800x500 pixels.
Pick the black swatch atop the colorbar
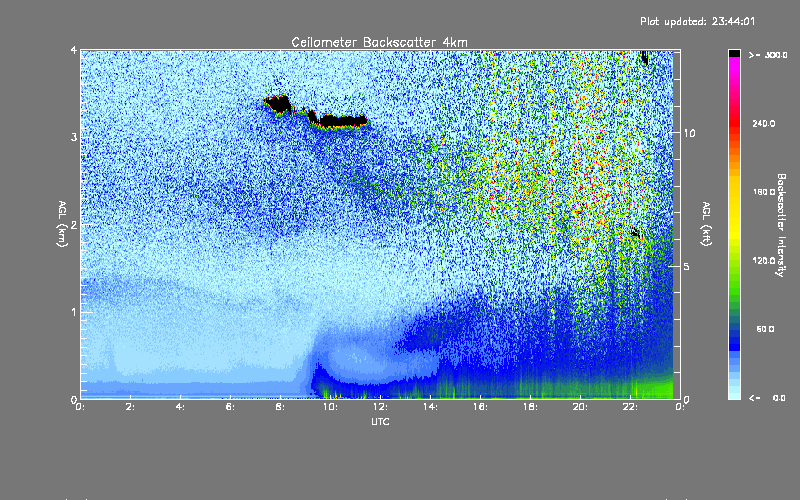pos(734,53)
